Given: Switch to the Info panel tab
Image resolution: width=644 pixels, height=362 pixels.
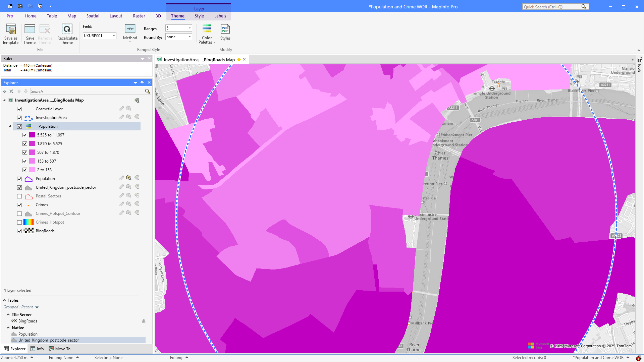Looking at the screenshot, I should coord(37,349).
